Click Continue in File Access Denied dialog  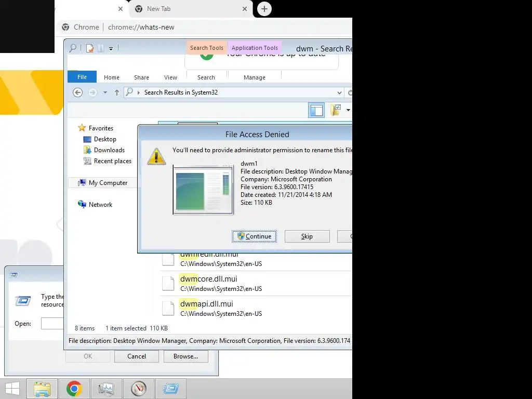(254, 236)
